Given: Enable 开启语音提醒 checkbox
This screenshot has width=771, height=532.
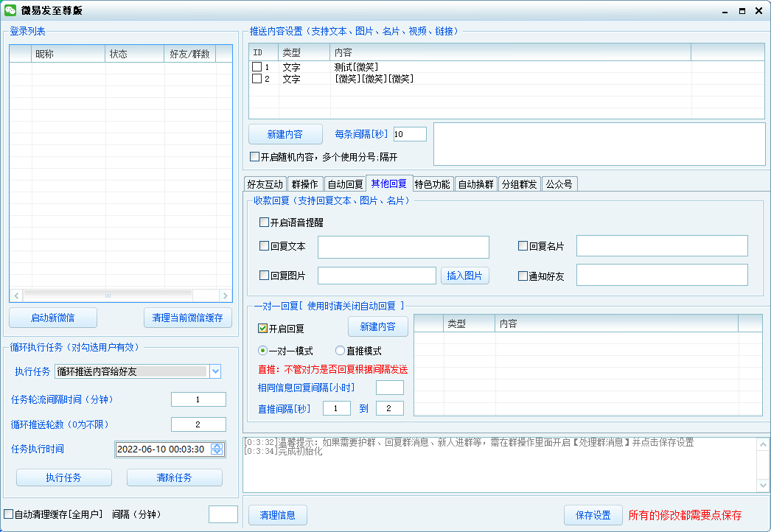Looking at the screenshot, I should pyautogui.click(x=265, y=222).
